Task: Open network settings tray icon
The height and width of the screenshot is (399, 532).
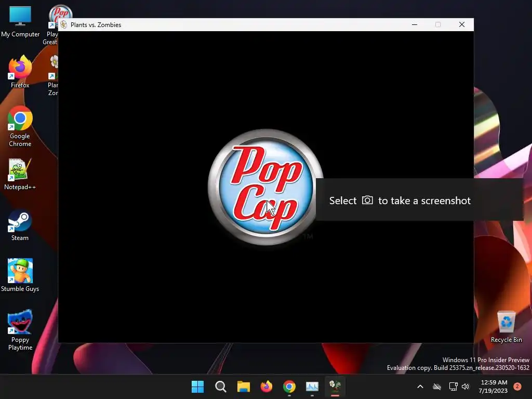Action: tap(453, 387)
